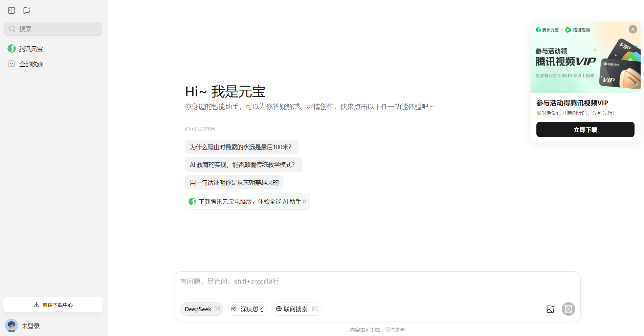644x336 pixels.
Task: Click the image upload icon
Action: coord(550,309)
